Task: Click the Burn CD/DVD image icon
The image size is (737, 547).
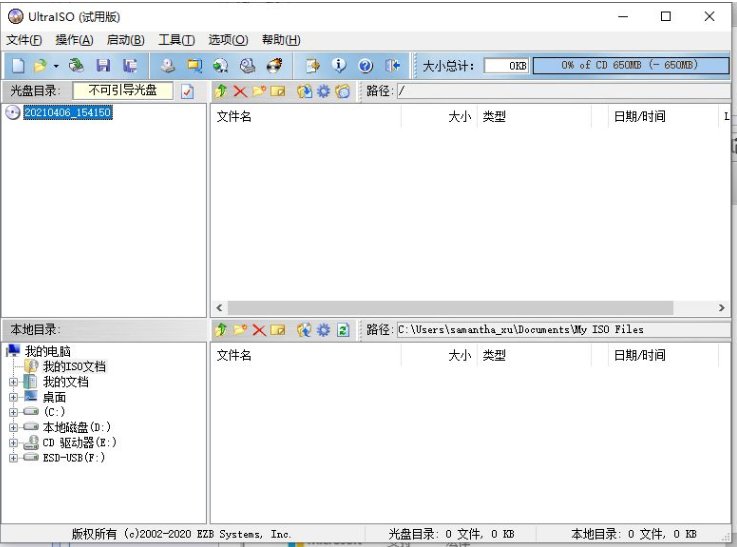Action: 273,66
